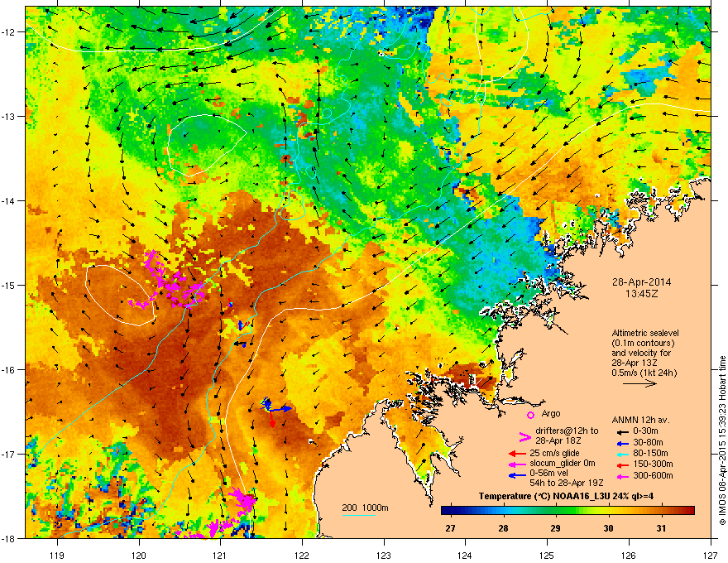Click longitude axis label 123

[384, 555]
